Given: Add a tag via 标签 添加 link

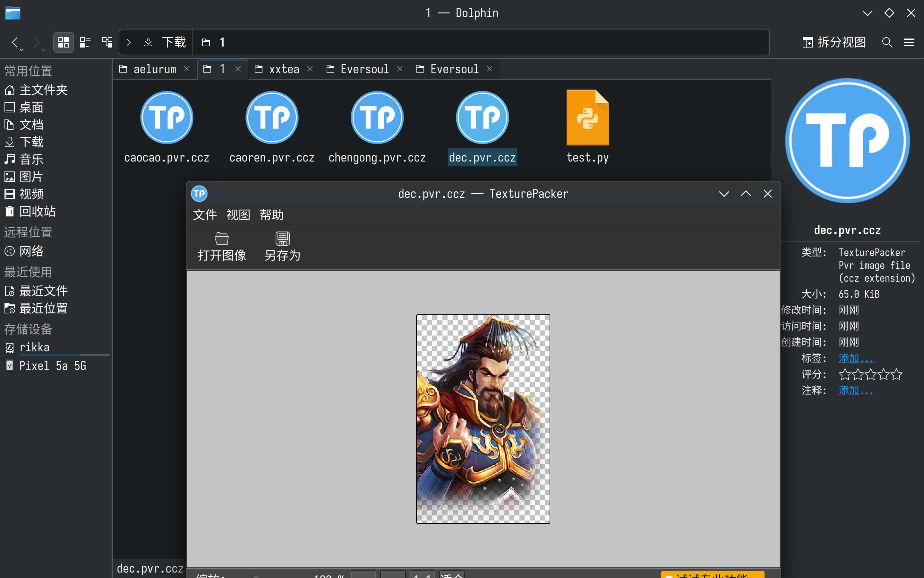Looking at the screenshot, I should pyautogui.click(x=856, y=358).
